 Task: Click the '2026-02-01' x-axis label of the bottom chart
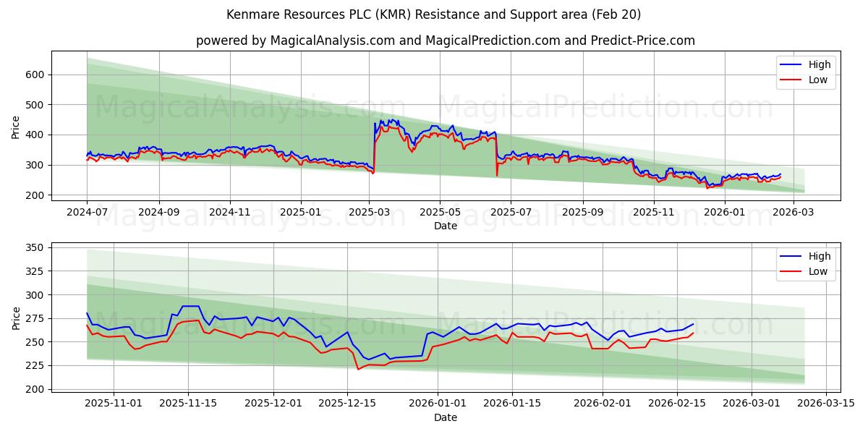pyautogui.click(x=603, y=404)
